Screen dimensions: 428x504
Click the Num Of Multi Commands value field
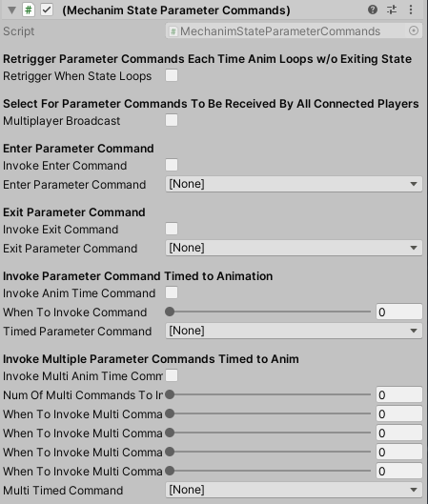(x=399, y=394)
